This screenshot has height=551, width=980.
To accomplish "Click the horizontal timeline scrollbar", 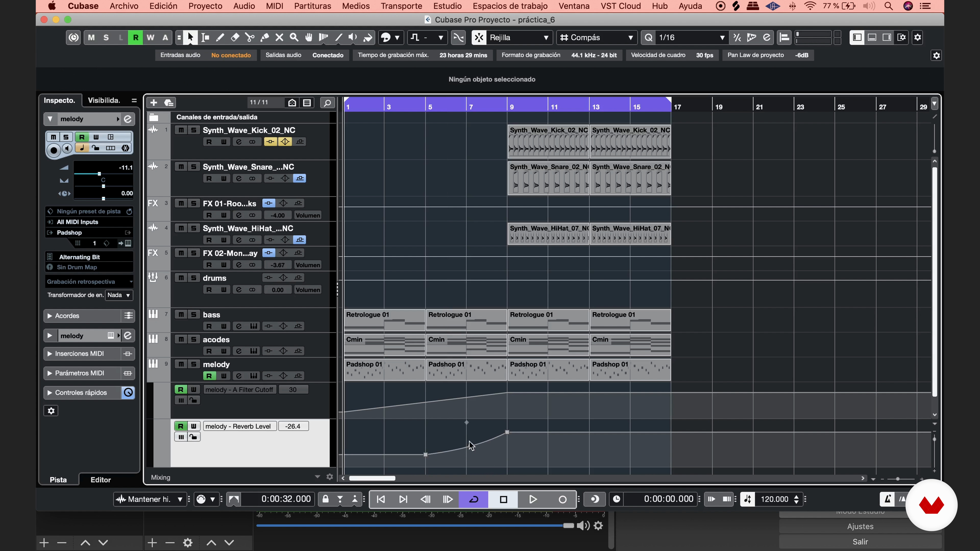I will coord(372,478).
